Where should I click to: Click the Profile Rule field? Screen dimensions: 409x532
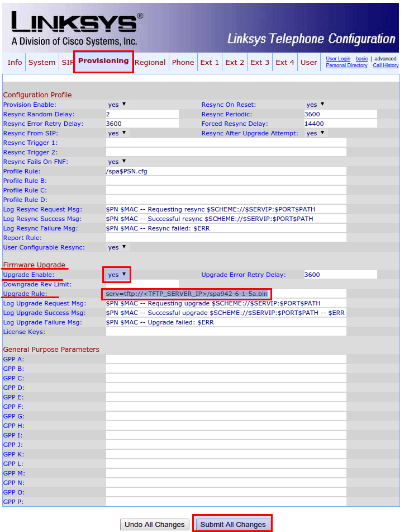(x=226, y=171)
